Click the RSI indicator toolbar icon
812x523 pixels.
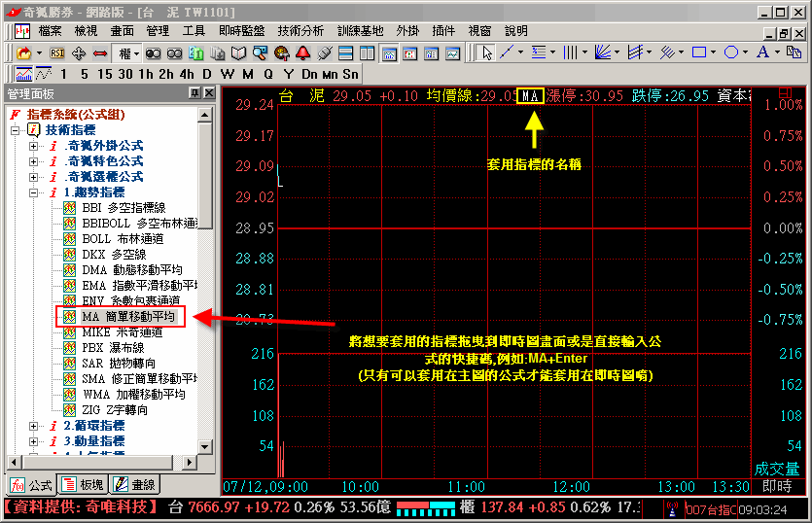[x=57, y=52]
